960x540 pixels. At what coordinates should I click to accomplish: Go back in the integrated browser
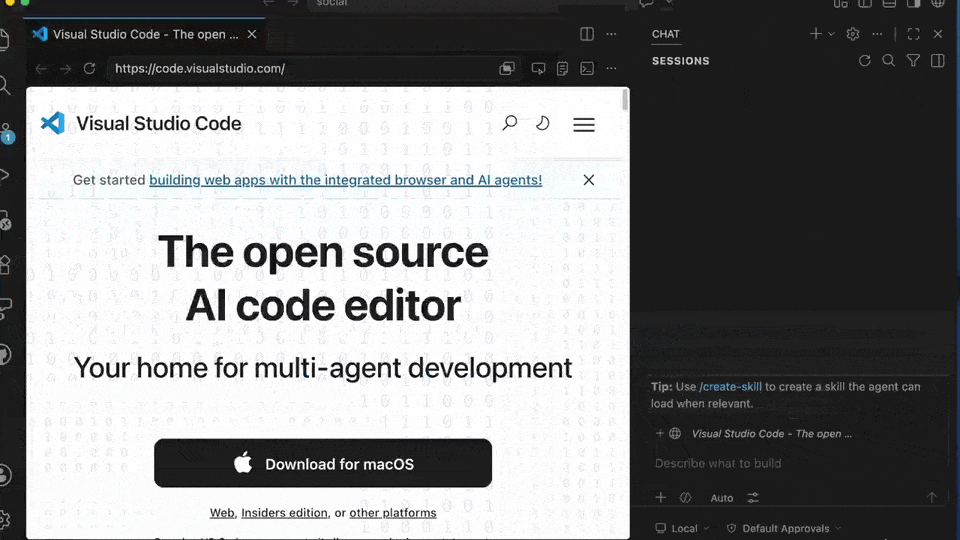[41, 69]
